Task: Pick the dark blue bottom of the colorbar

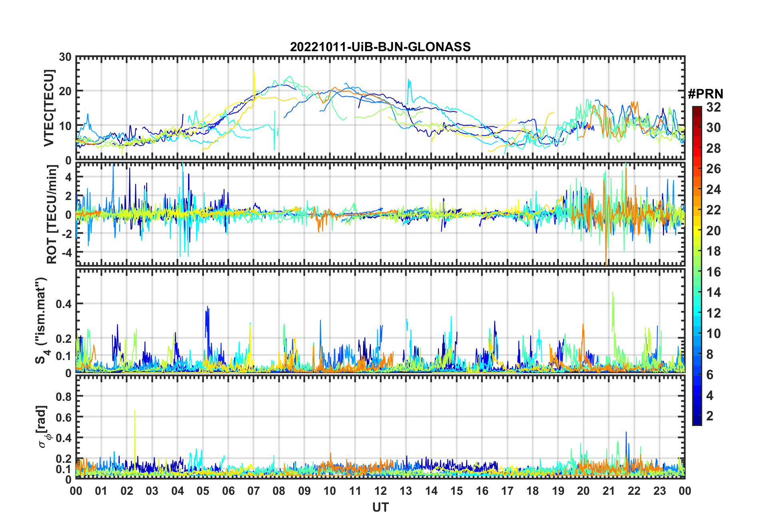Action: (x=697, y=422)
